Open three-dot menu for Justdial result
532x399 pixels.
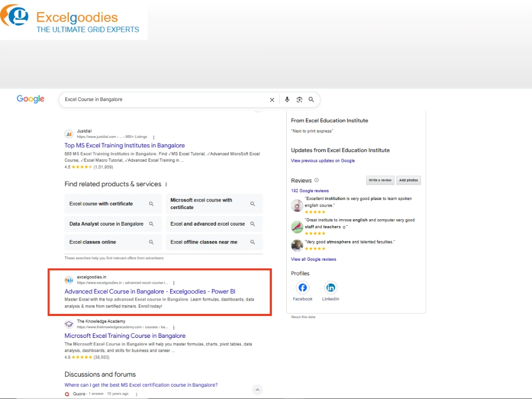pos(154,137)
